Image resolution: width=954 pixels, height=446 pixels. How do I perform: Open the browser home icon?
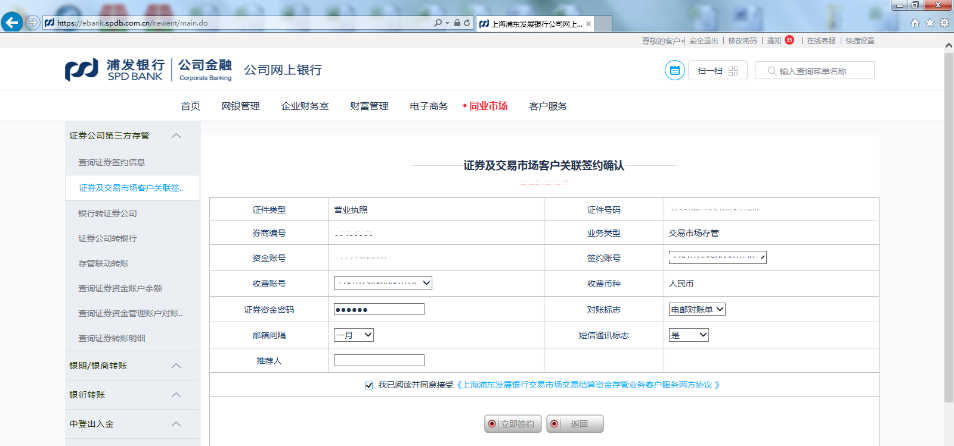pyautogui.click(x=914, y=22)
